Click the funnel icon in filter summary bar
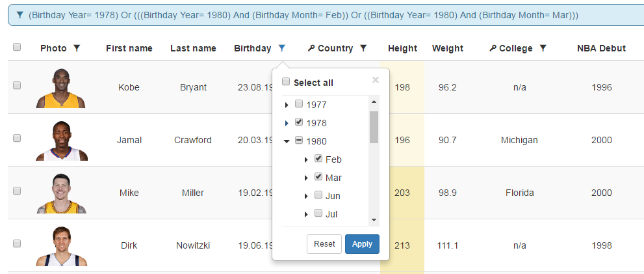644x274 pixels. pos(19,14)
